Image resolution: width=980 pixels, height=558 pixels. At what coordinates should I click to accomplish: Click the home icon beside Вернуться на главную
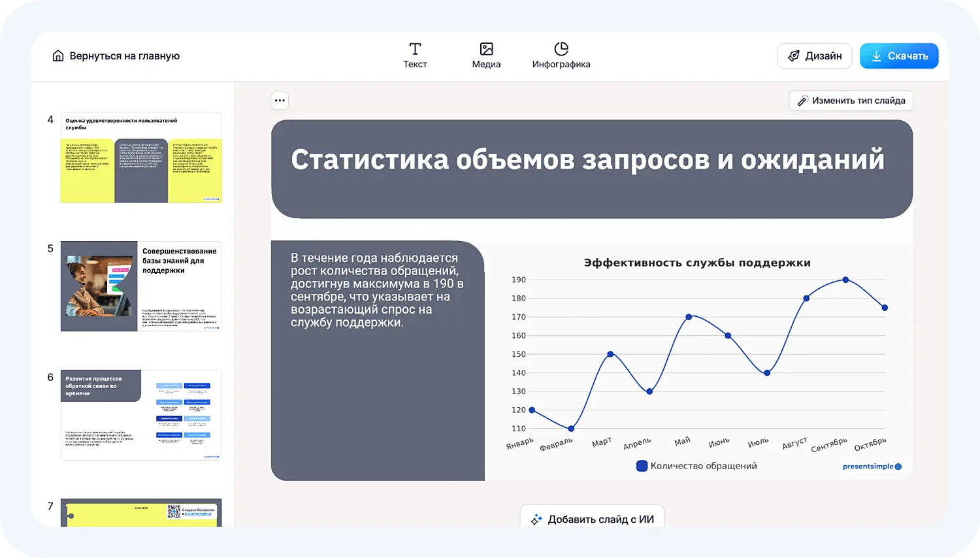(x=58, y=56)
